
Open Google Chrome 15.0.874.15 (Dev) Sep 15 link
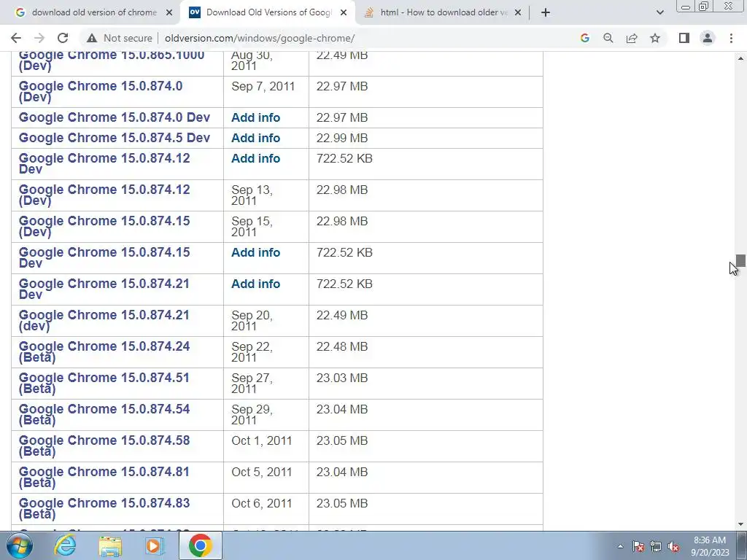[104, 226]
